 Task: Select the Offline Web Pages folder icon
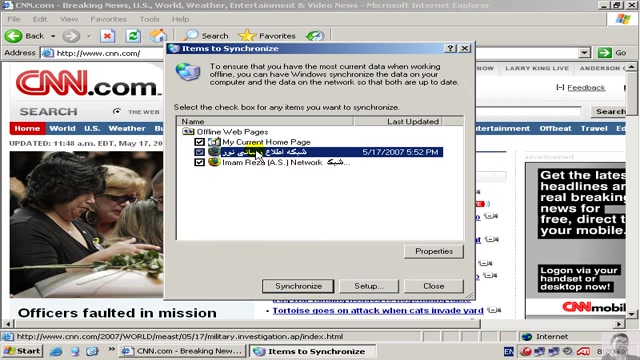188,131
